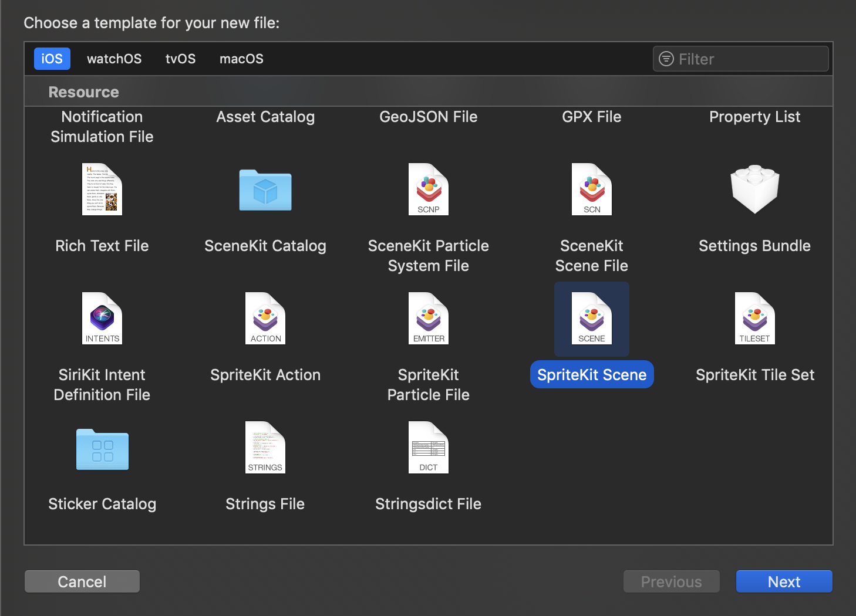This screenshot has width=856, height=616.
Task: Click the Sticker Catalog label
Action: pos(102,504)
